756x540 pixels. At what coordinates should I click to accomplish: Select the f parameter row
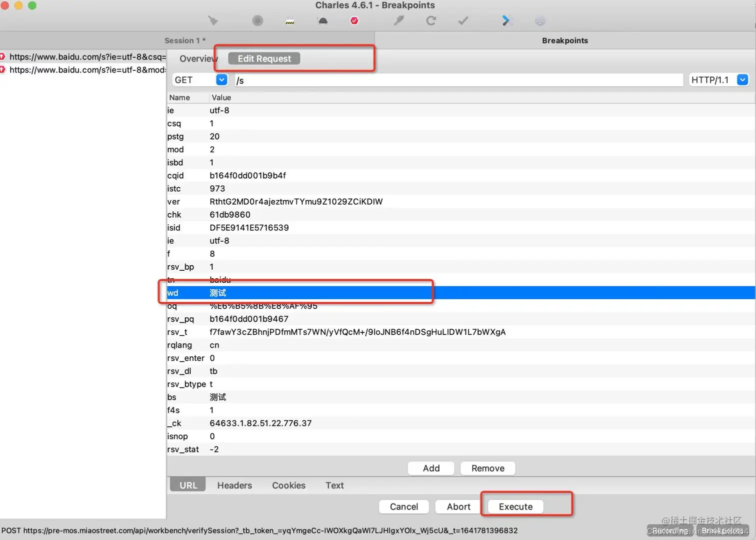point(461,254)
